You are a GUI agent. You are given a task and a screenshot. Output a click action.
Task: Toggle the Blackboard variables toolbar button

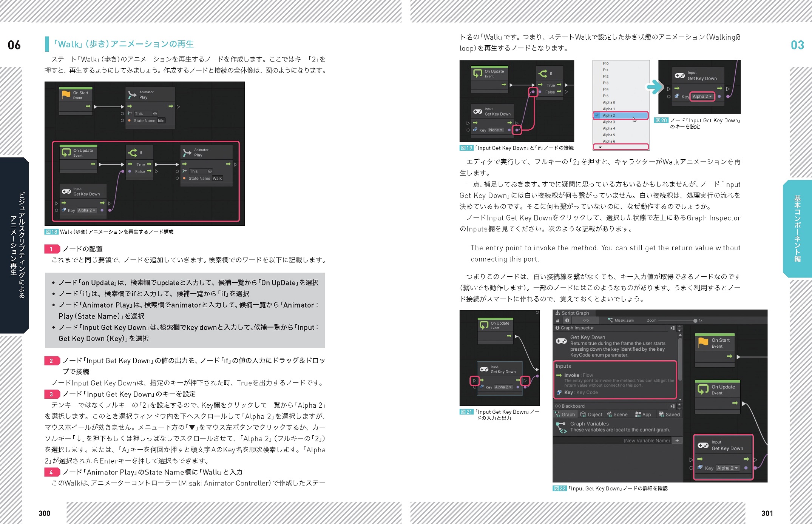point(586,321)
